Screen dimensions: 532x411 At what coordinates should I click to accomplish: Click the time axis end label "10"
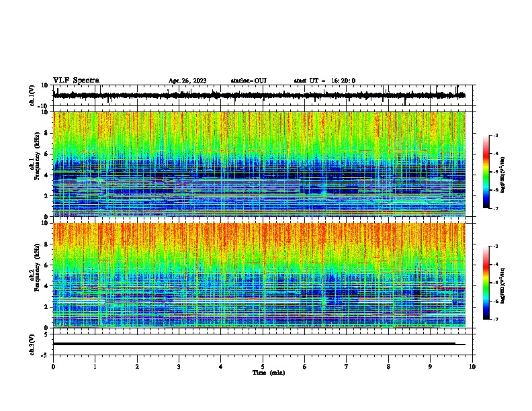[x=472, y=367]
